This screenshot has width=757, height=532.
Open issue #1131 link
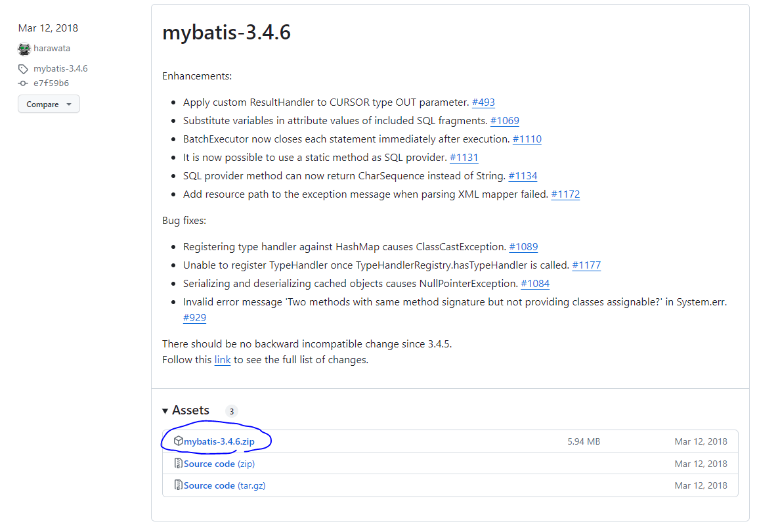coord(464,158)
